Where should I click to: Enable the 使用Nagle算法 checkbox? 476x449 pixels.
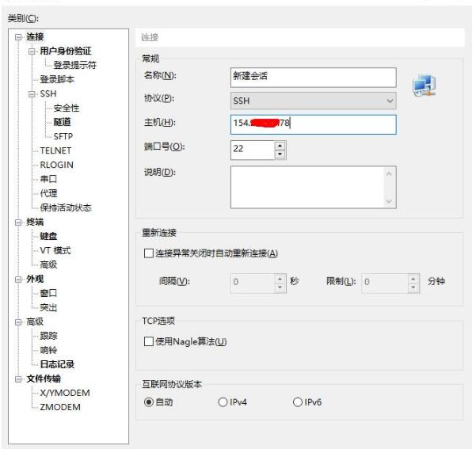point(148,341)
